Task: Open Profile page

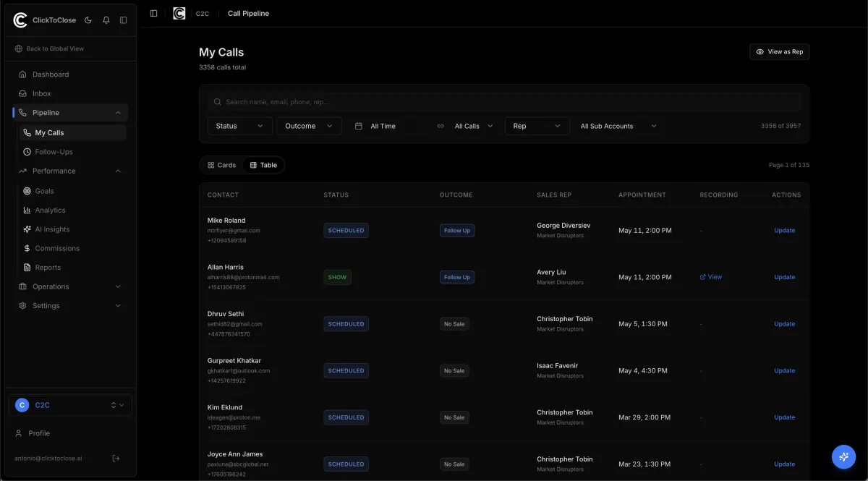Action: (70, 433)
